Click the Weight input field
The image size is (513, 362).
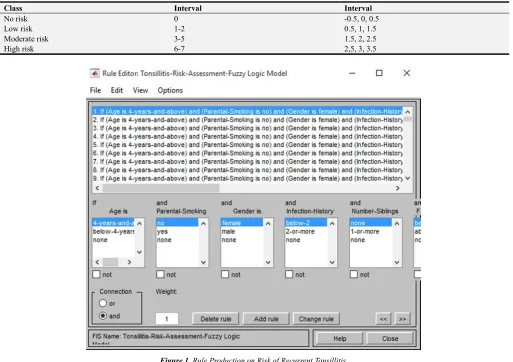point(167,319)
